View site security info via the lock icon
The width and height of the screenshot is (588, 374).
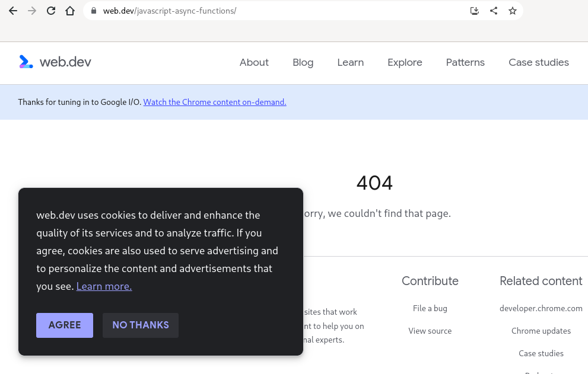click(93, 10)
